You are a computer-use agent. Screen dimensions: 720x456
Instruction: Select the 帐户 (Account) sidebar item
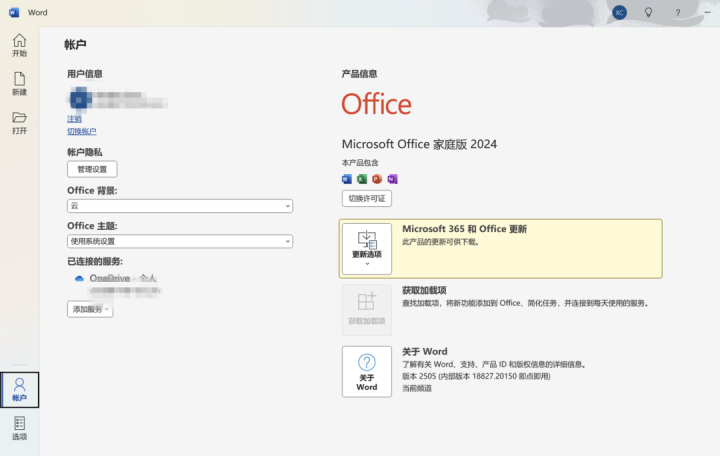[19, 389]
